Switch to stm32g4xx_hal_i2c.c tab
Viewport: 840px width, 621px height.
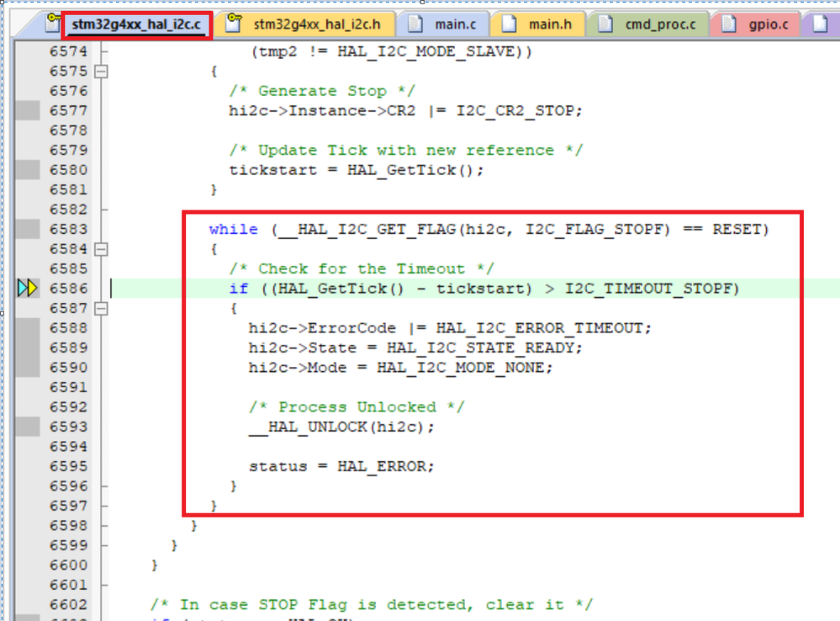click(136, 24)
